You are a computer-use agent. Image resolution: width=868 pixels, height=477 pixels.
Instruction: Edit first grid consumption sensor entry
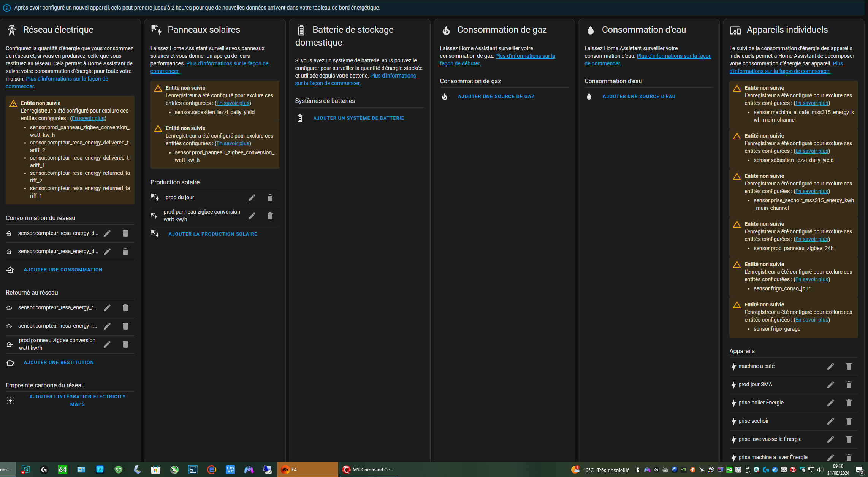click(x=107, y=233)
